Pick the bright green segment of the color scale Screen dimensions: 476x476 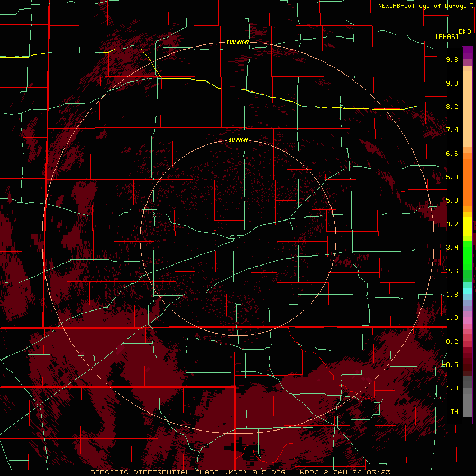point(467,255)
